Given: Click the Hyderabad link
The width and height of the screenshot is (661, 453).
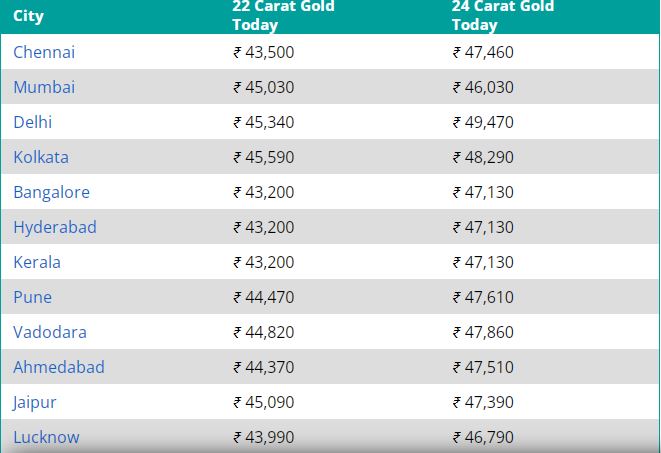Looking at the screenshot, I should click(x=55, y=227).
